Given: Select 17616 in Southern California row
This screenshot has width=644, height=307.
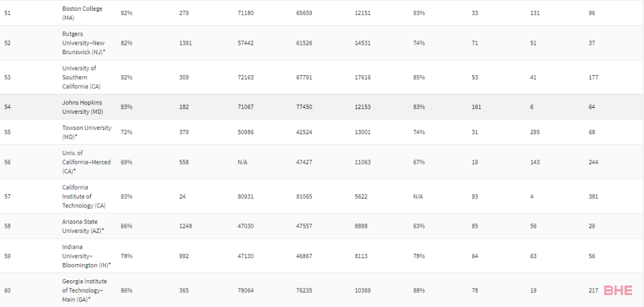Looking at the screenshot, I should point(363,77).
